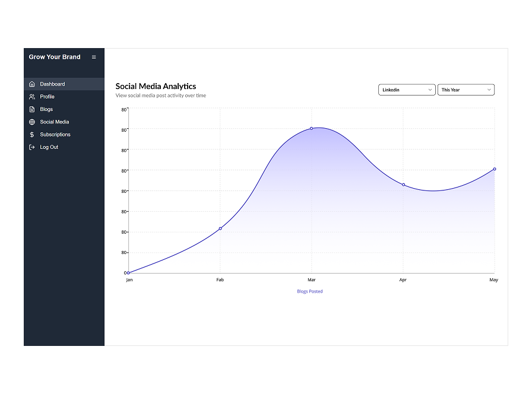532x394 pixels.
Task: Click the globe icon beside Social Media
Action: click(x=32, y=122)
